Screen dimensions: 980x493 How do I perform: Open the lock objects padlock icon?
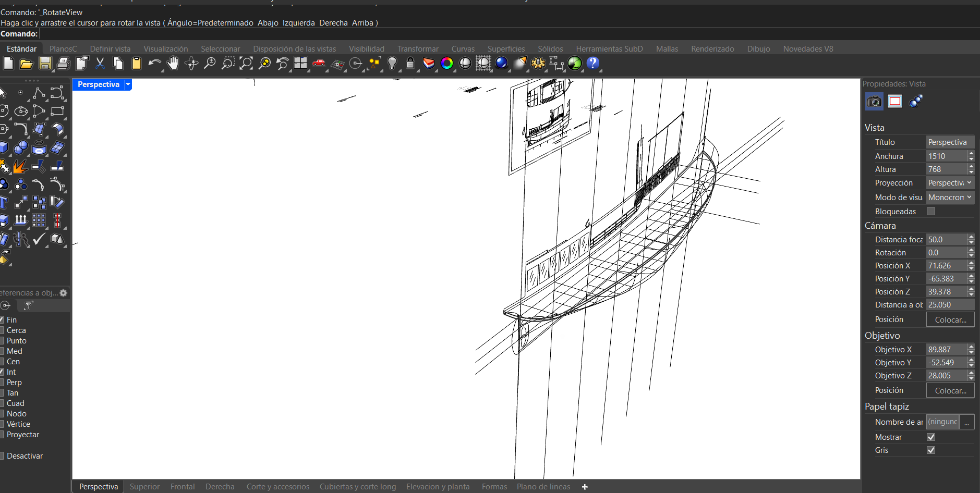[x=410, y=64]
